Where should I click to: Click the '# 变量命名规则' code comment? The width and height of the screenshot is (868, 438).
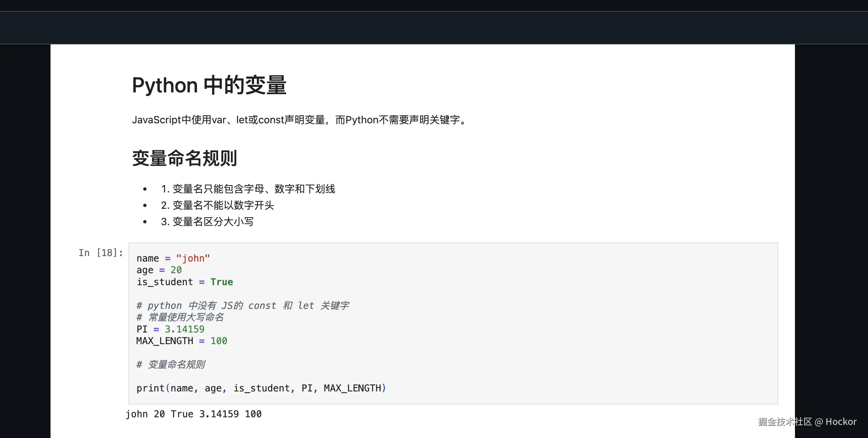click(x=170, y=365)
